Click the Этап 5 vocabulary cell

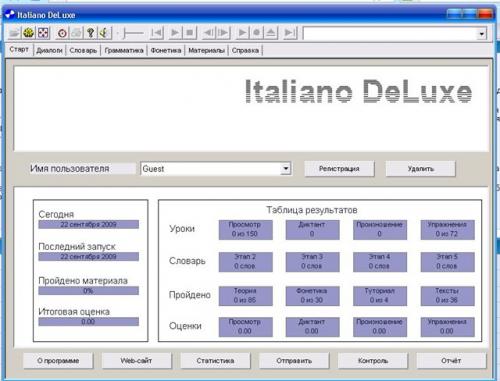click(447, 262)
